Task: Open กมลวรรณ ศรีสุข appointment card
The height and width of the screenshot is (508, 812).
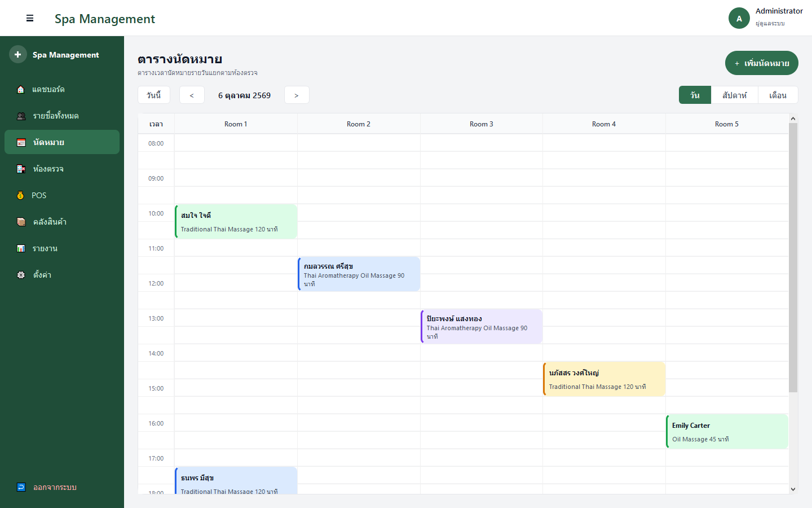Action: tap(359, 274)
